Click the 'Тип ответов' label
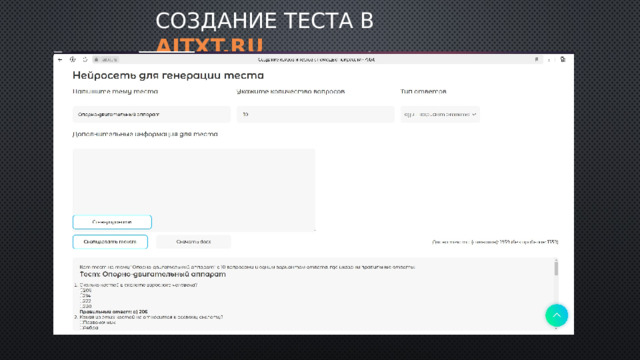Viewport: 640px width, 360px height. 423,91
